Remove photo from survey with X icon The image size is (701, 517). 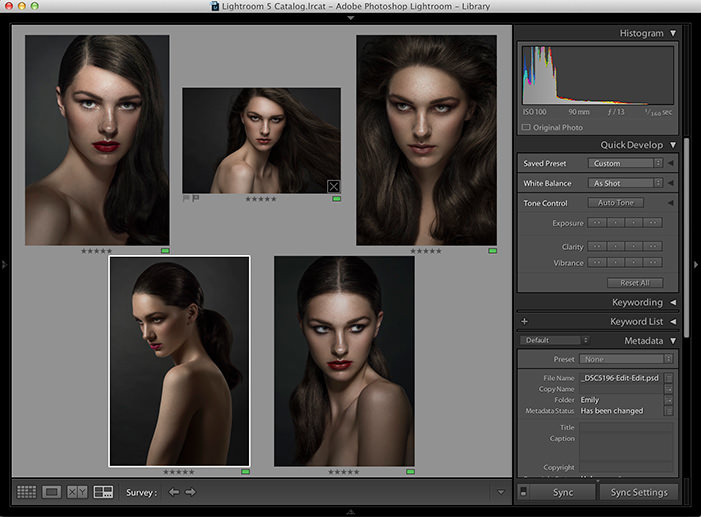point(333,186)
